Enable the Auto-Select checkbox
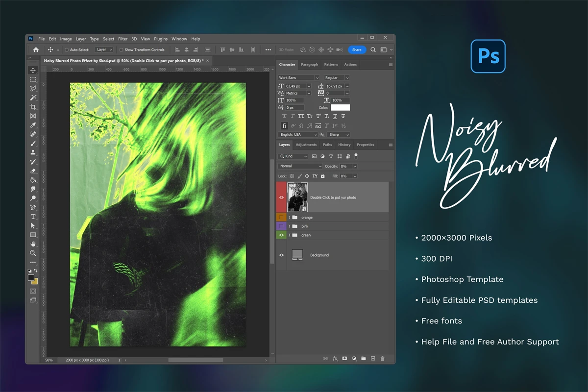The width and height of the screenshot is (588, 392). 67,50
